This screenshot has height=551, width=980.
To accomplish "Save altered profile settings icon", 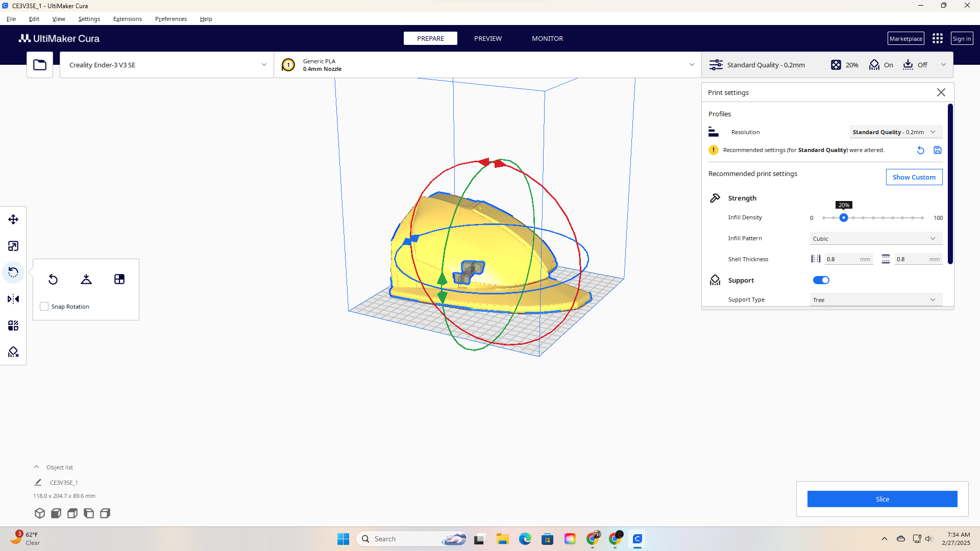I will [938, 150].
